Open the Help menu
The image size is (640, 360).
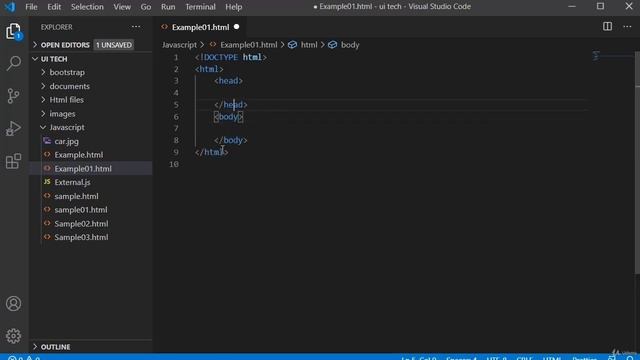pyautogui.click(x=233, y=7)
